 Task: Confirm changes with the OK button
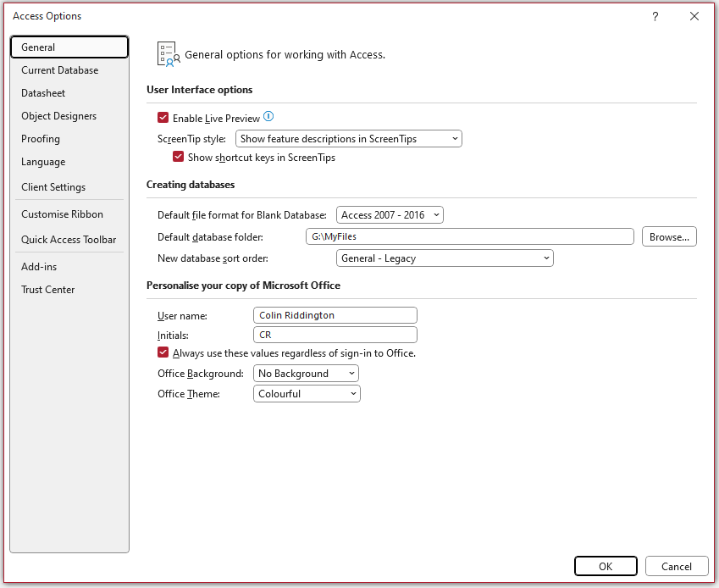tap(606, 566)
